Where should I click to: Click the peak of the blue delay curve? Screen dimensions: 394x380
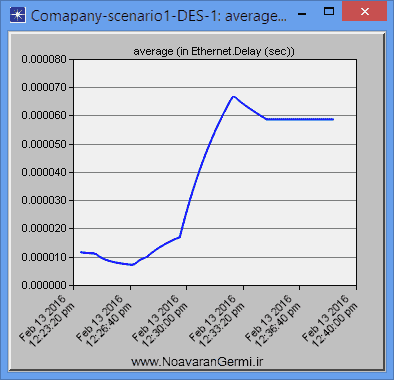233,97
